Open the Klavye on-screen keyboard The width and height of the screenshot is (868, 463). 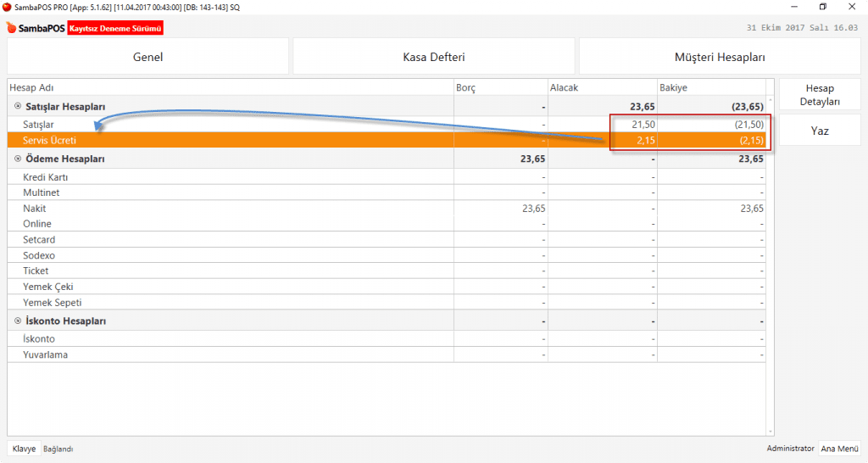[x=24, y=449]
